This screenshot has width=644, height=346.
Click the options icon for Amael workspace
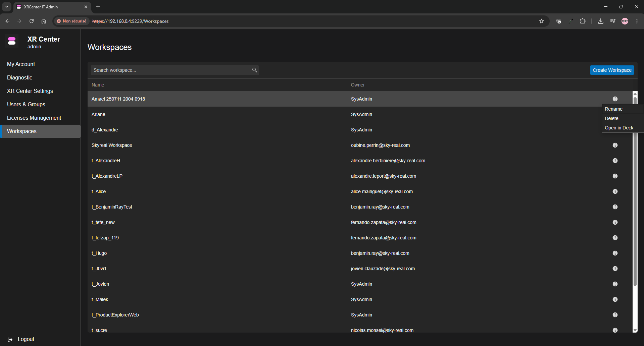click(x=615, y=99)
